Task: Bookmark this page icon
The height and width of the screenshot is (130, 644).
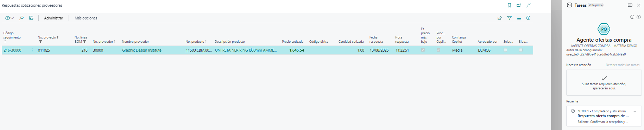Action: tap(509, 5)
